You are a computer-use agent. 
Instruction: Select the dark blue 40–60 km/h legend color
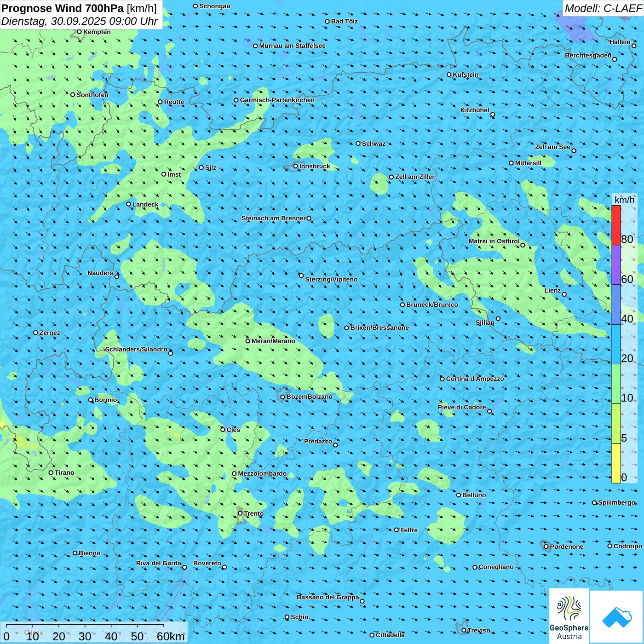pos(616,305)
